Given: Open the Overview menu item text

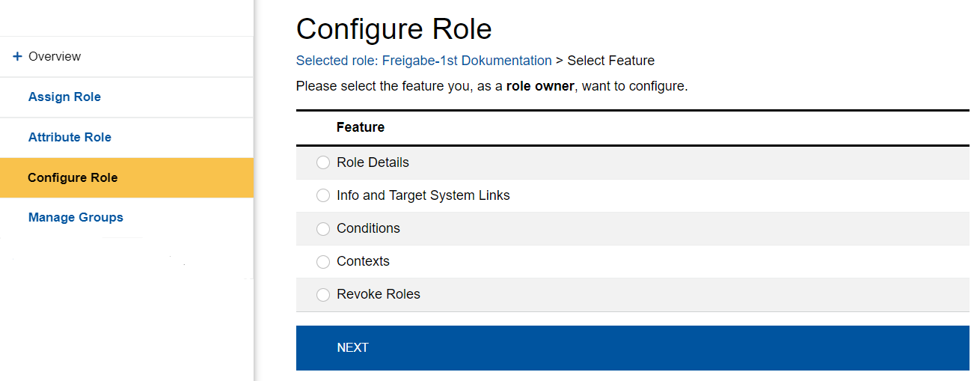Looking at the screenshot, I should point(55,57).
